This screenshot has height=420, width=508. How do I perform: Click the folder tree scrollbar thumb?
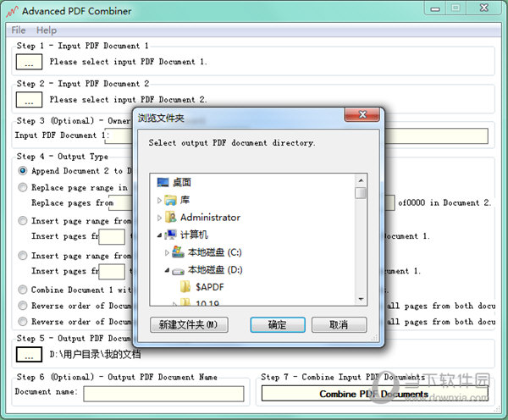coord(361,193)
